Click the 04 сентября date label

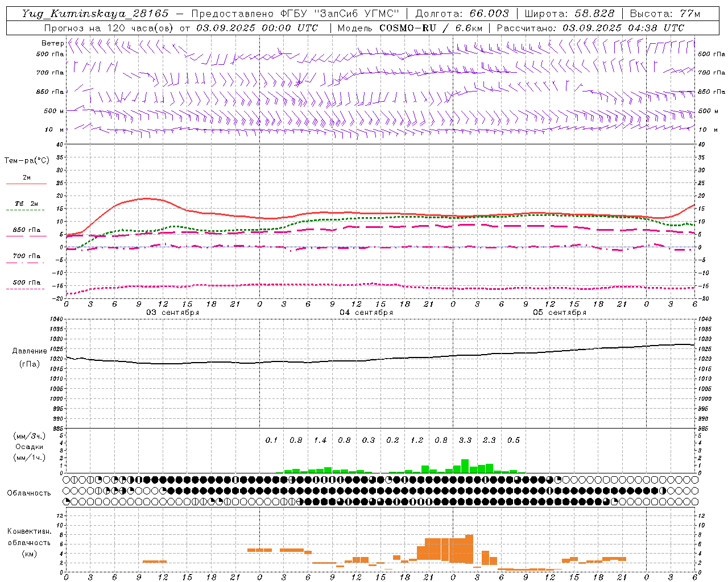366,313
